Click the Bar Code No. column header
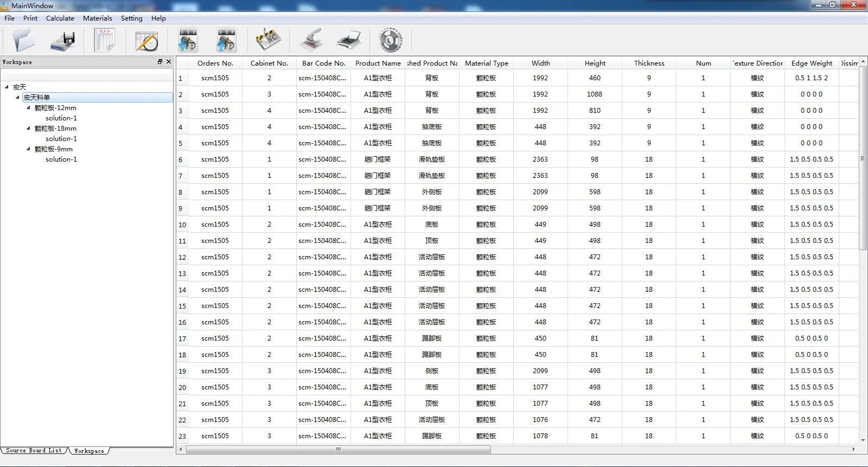The image size is (868, 467). coord(323,63)
